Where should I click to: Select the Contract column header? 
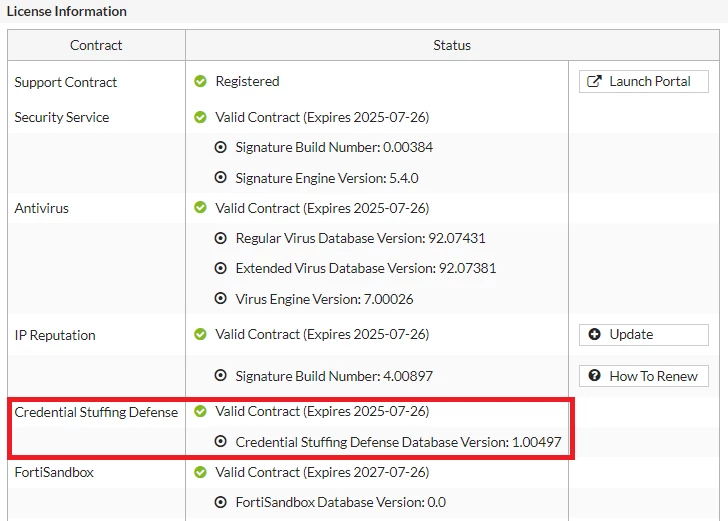(96, 45)
